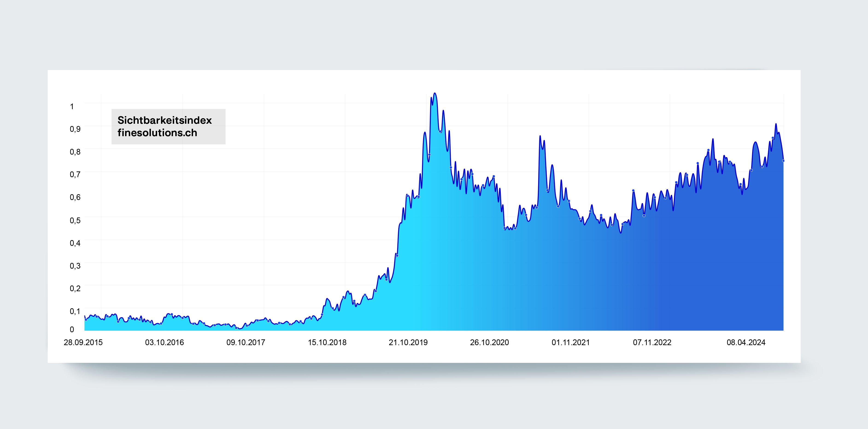The height and width of the screenshot is (429, 868).
Task: Click the x-axis date 21.10.2019
Action: click(x=408, y=342)
